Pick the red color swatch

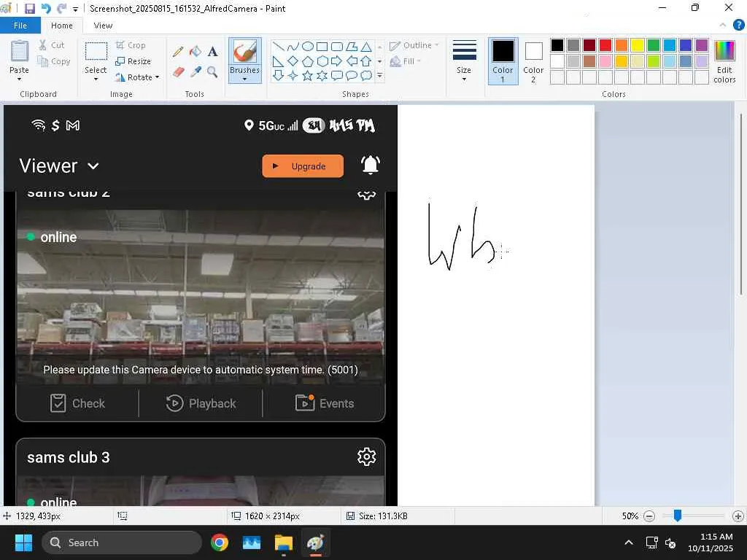click(605, 45)
